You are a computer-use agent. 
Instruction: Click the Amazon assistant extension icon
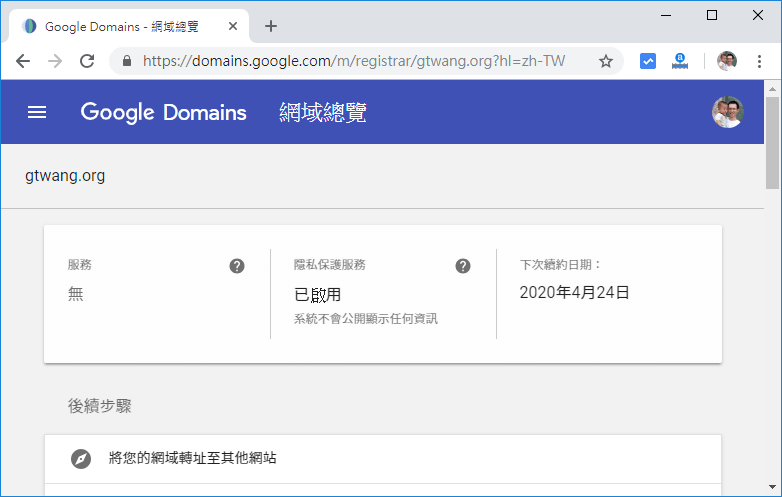pos(679,61)
